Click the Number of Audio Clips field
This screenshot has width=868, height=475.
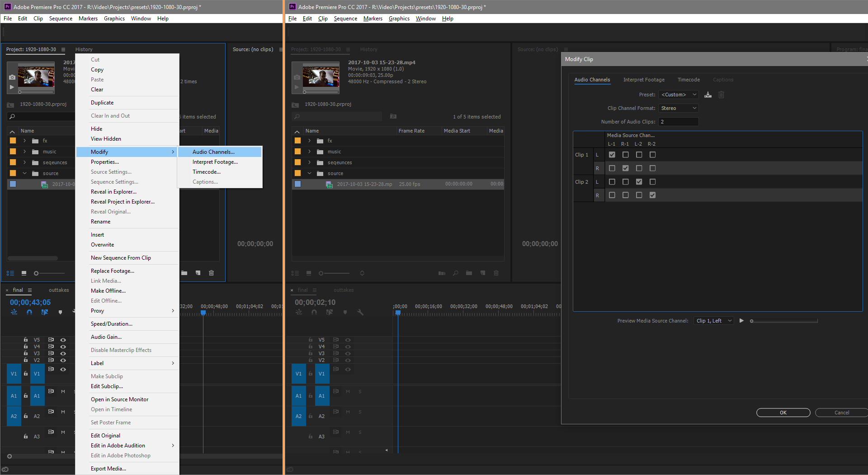coord(678,122)
